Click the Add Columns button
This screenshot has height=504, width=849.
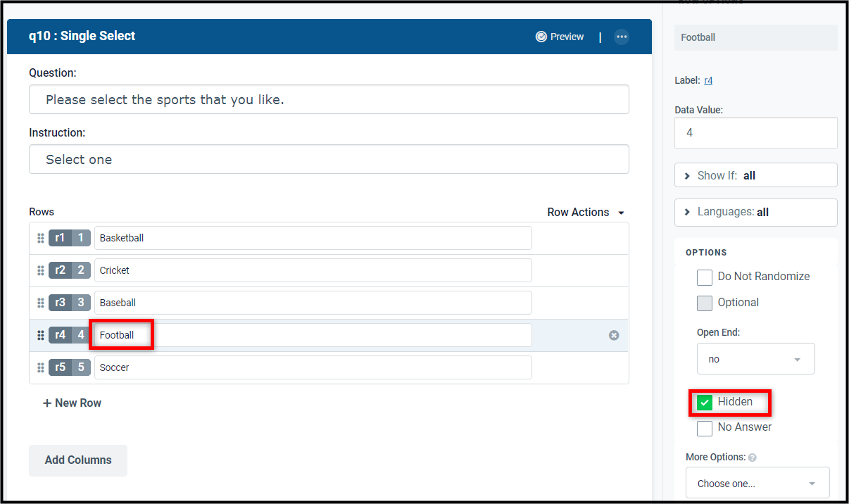click(x=78, y=460)
